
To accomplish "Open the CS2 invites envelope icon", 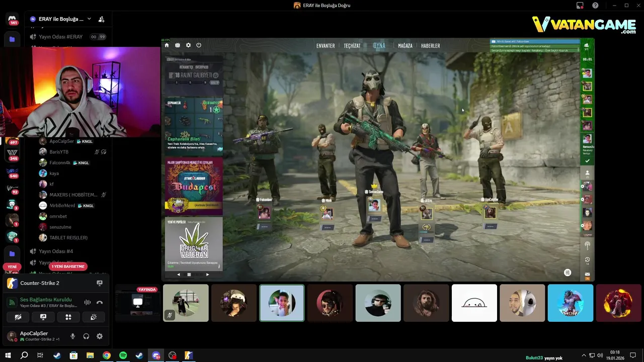I will (587, 275).
